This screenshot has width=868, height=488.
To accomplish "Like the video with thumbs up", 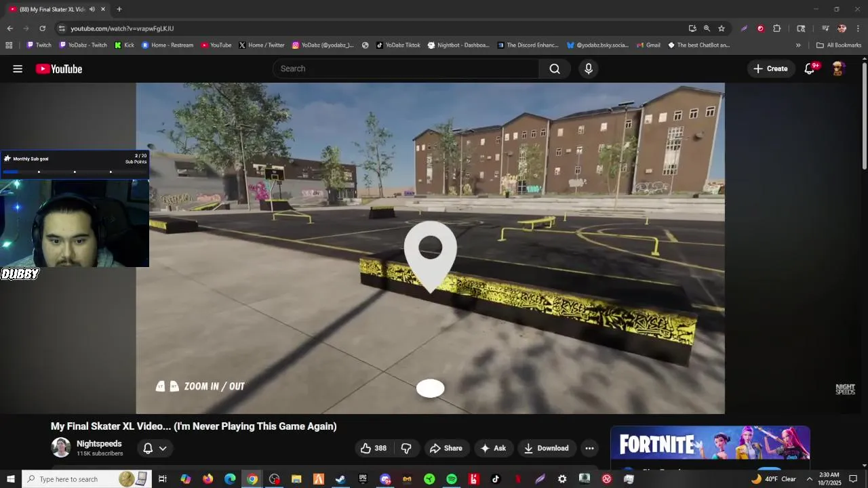I will [374, 448].
